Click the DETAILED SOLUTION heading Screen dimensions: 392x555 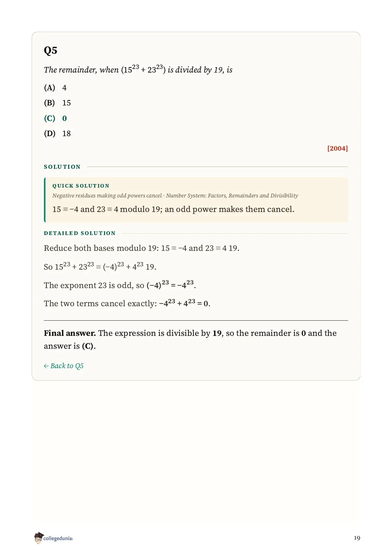click(80, 233)
